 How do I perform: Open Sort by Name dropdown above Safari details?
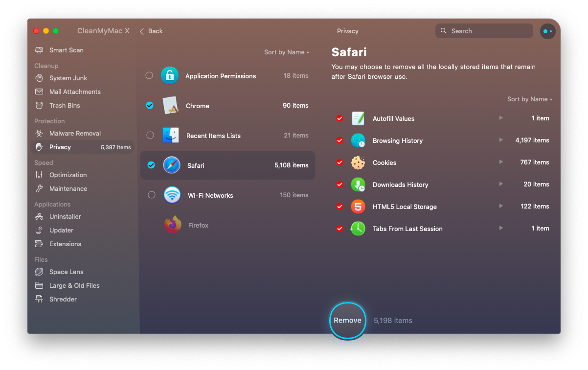pos(529,99)
